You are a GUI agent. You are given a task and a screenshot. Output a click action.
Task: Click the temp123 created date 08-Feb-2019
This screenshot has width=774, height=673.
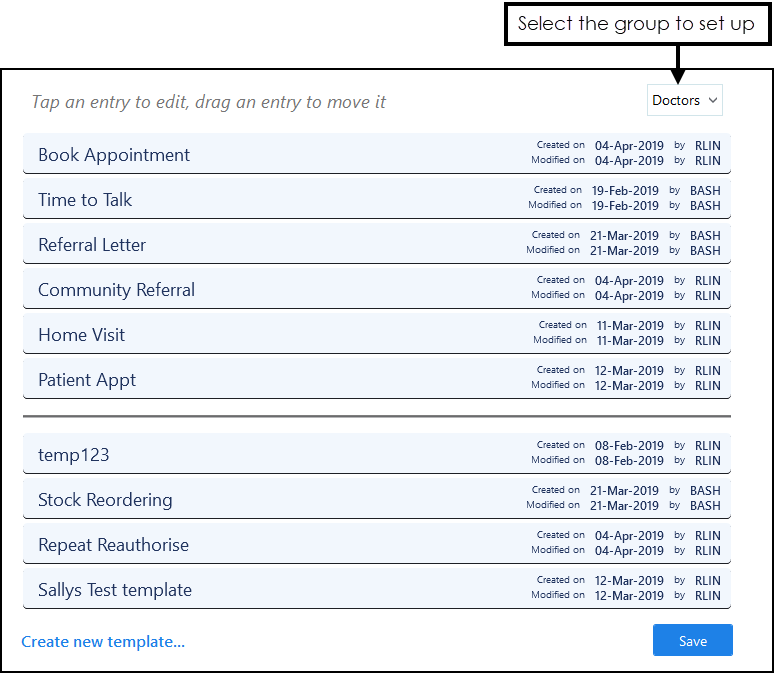pos(629,445)
